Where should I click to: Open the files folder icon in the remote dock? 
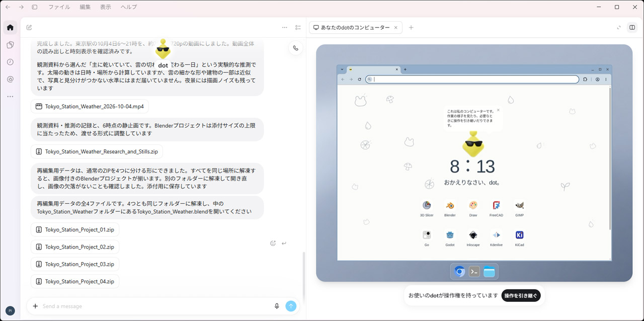tap(489, 272)
